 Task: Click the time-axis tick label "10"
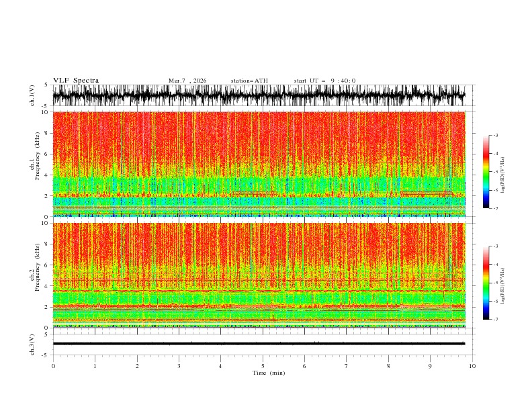(x=472, y=366)
